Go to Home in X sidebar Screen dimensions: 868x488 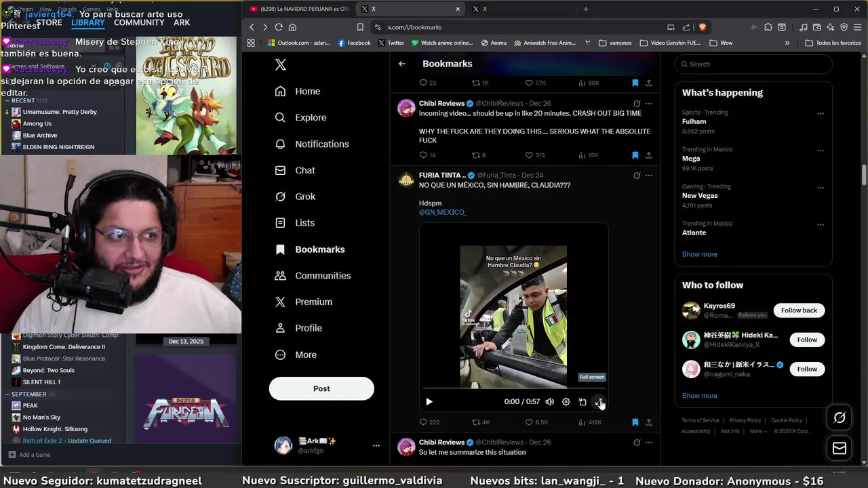pos(298,91)
